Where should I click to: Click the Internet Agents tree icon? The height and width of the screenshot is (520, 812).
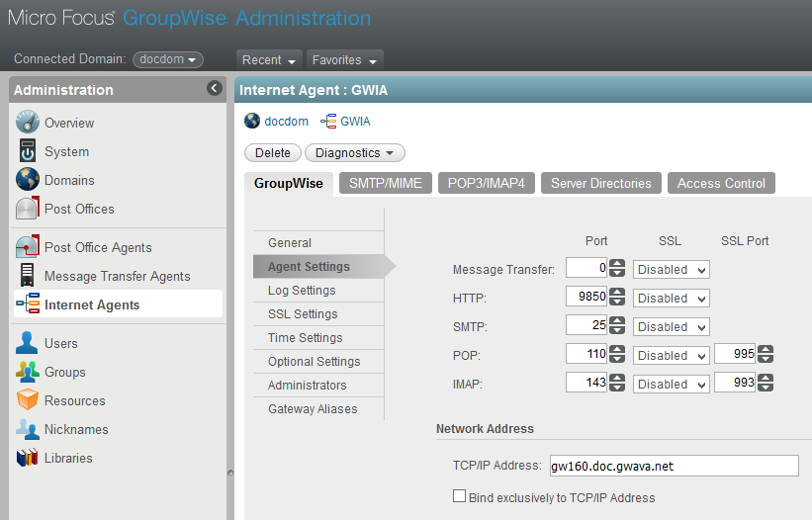tap(28, 303)
